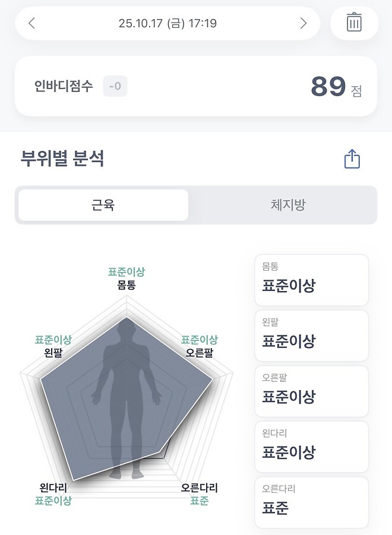
Task: Open the share export panel
Action: click(353, 159)
